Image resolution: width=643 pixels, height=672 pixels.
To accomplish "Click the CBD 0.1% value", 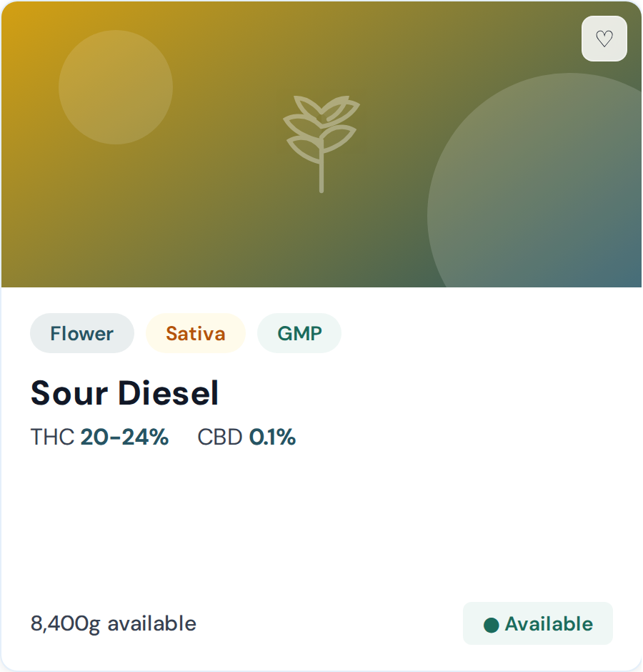I will (x=272, y=437).
